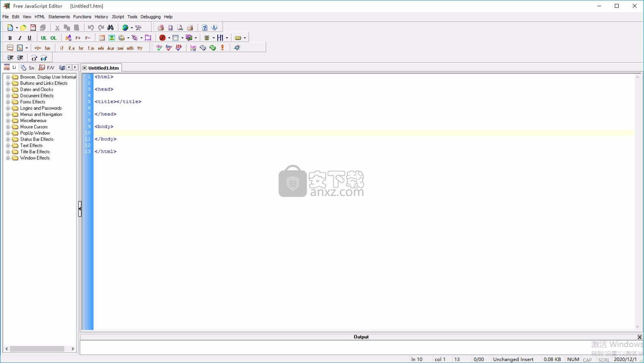Viewport: 644px width, 363px height.
Task: Create a new file with New icon
Action: point(10,27)
